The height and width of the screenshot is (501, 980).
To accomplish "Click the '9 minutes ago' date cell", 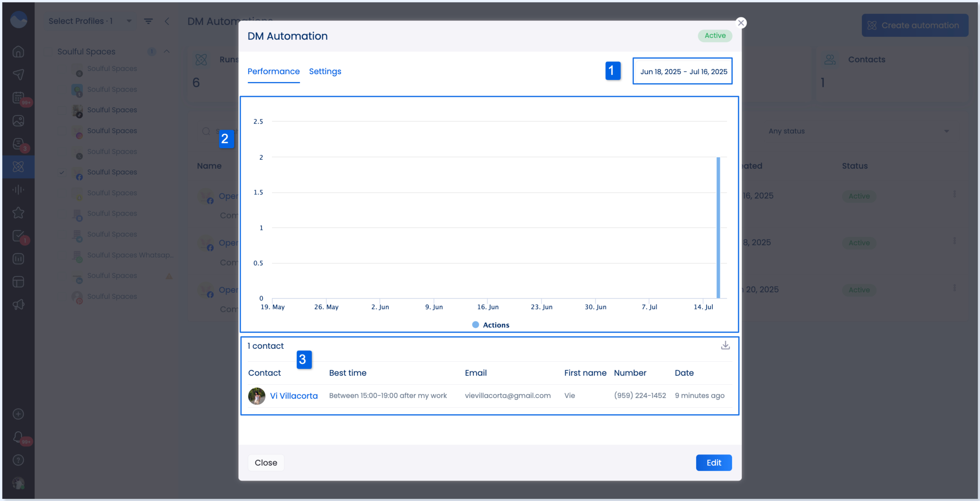I will click(700, 396).
